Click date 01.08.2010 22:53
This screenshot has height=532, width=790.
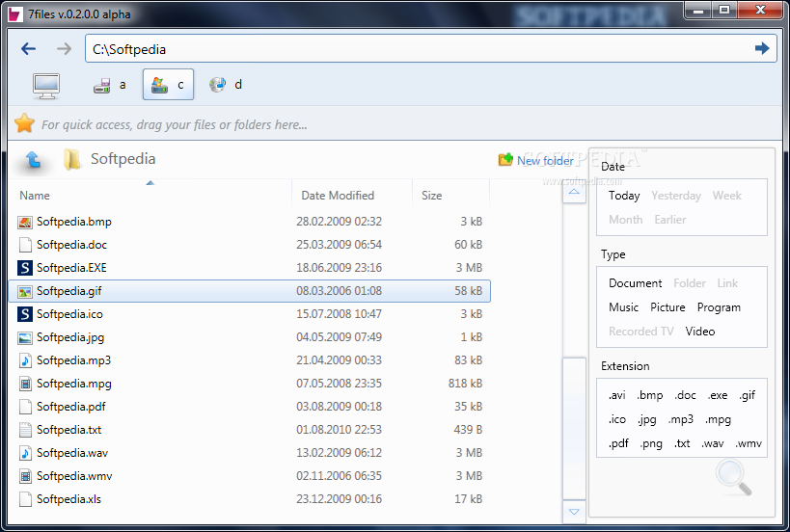pyautogui.click(x=339, y=430)
